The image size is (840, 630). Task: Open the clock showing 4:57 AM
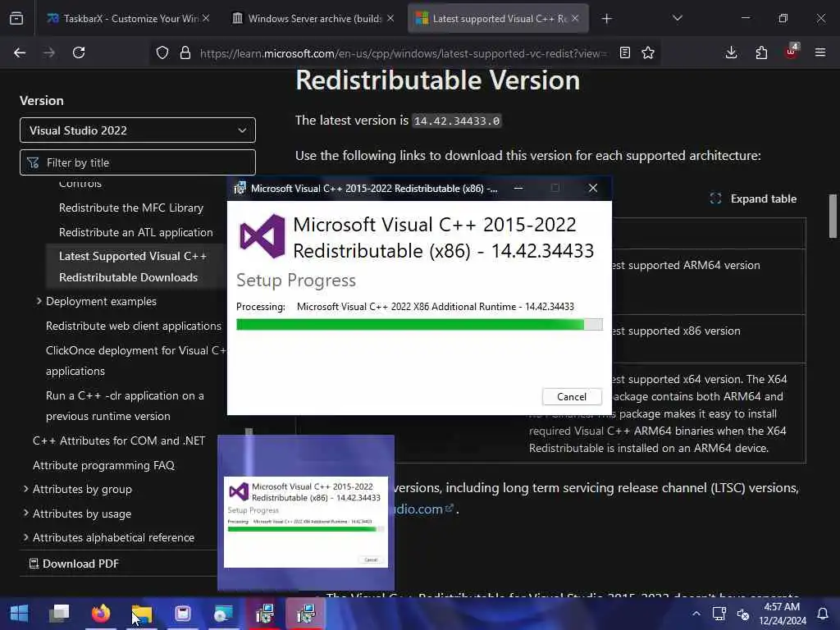point(782,614)
